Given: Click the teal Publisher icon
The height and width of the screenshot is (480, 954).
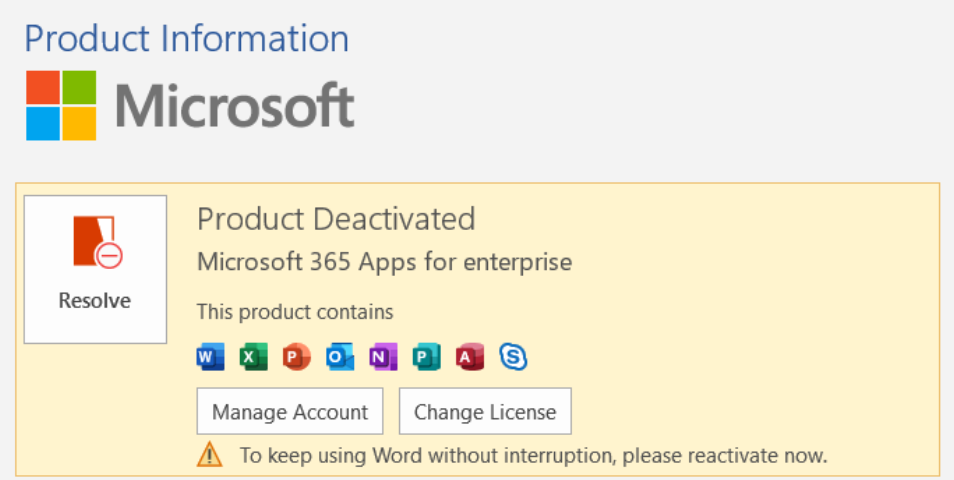Looking at the screenshot, I should [427, 357].
